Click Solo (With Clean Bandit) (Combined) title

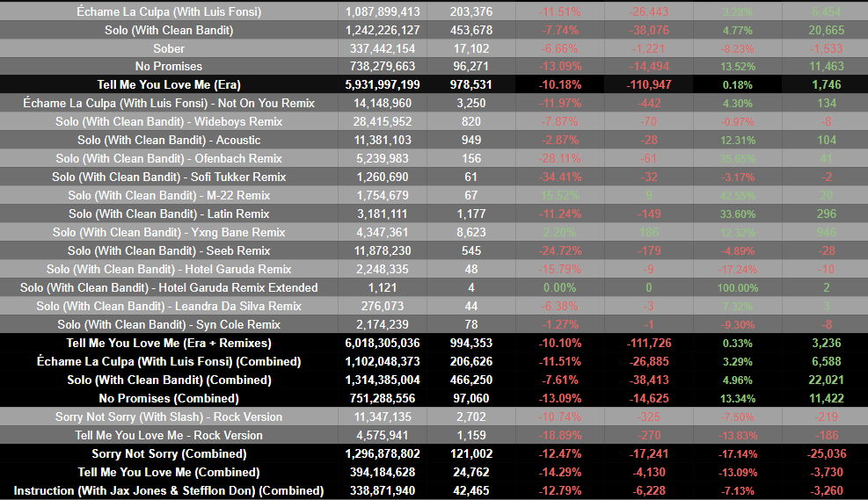169,380
